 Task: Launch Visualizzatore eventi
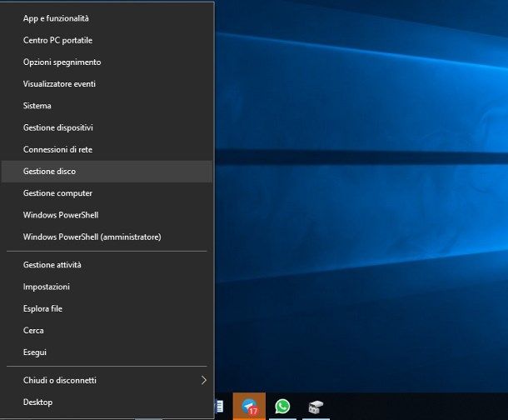(x=107, y=84)
